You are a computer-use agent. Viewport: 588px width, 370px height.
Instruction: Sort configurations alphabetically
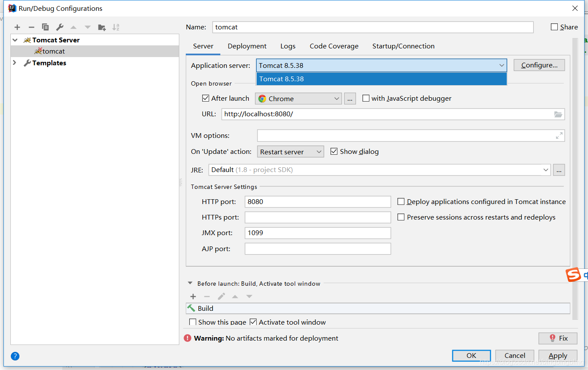[x=116, y=27]
